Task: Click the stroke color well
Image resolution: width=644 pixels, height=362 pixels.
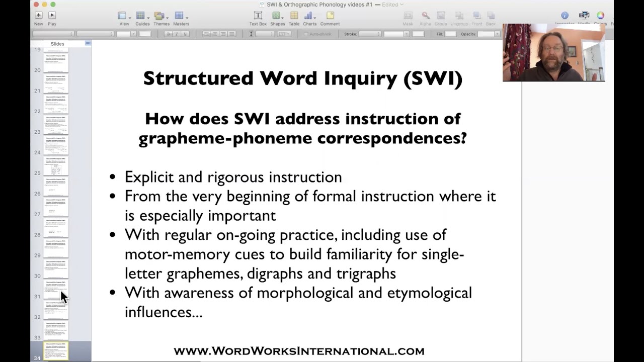Action: pos(418,34)
